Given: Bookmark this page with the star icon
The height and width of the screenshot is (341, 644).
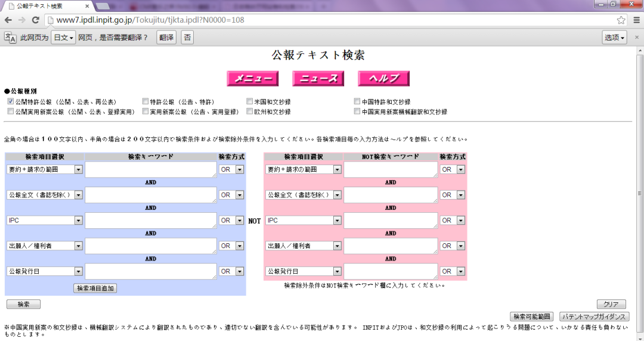Looking at the screenshot, I should tap(621, 20).
